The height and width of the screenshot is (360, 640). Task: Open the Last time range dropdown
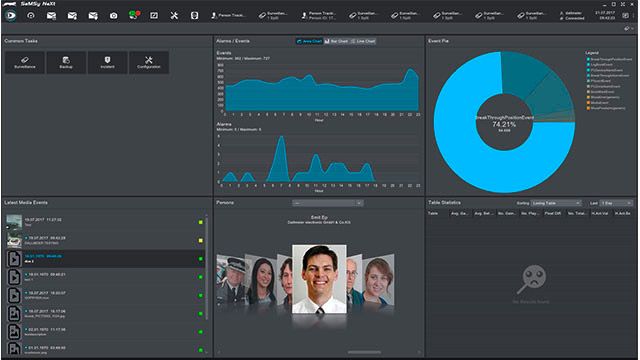(616, 203)
